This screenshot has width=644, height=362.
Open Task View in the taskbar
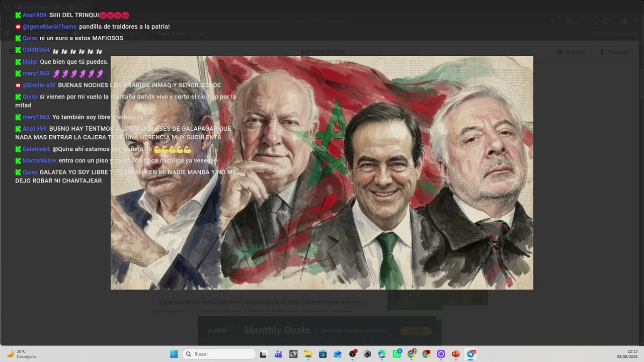[263, 354]
